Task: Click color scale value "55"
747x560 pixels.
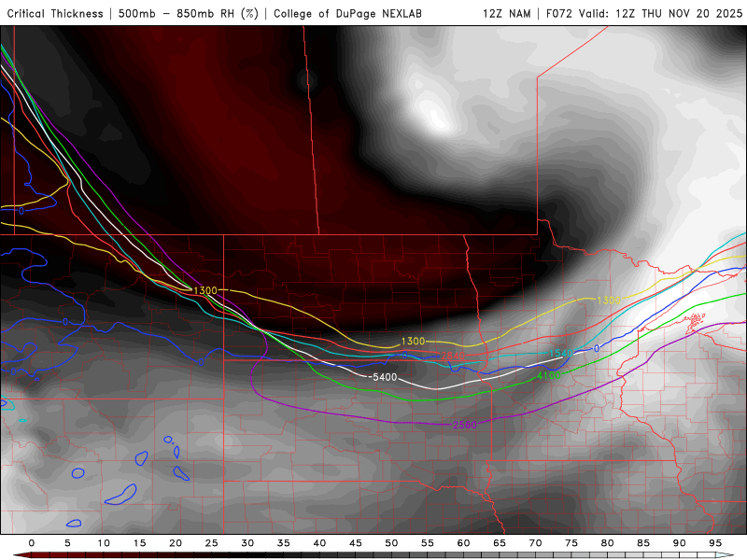Action: (428, 543)
